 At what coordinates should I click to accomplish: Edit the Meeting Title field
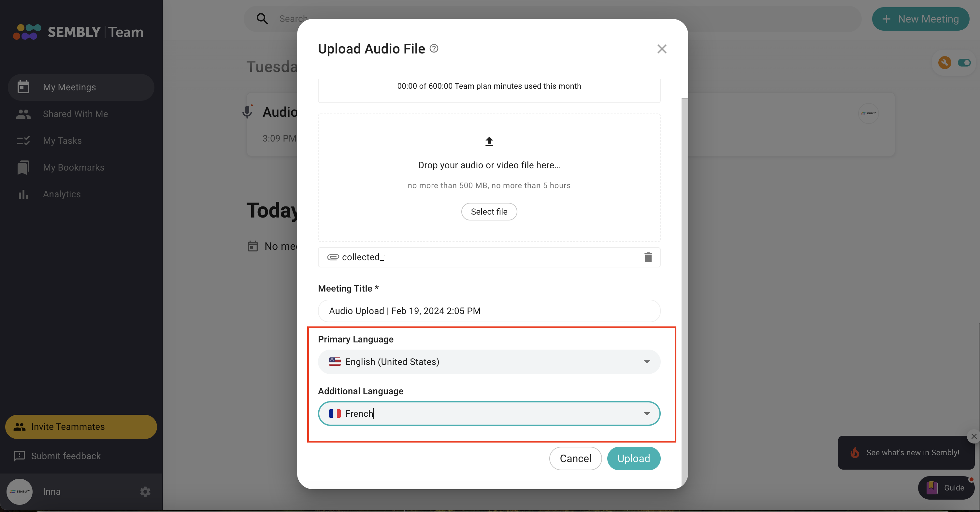pos(489,311)
